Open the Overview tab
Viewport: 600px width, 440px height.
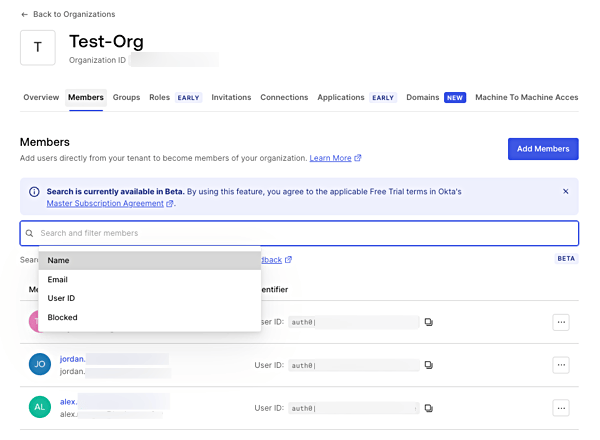click(41, 97)
